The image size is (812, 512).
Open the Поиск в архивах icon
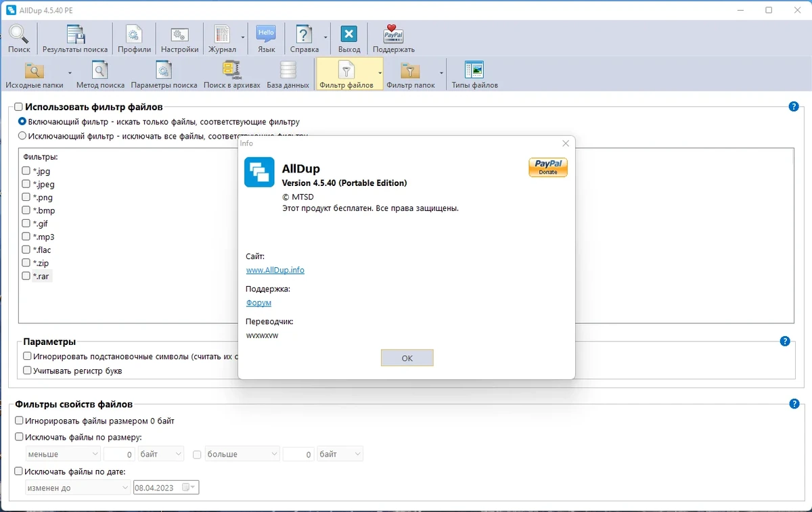point(231,70)
